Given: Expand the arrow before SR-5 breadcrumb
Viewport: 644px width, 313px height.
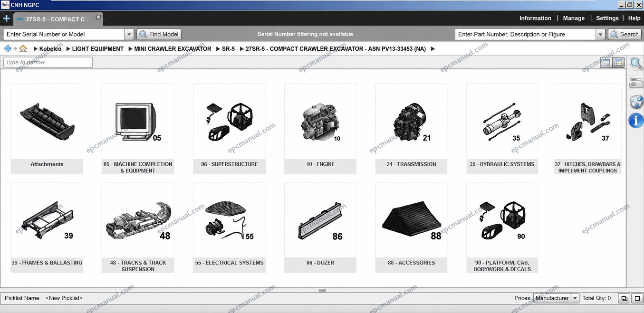Looking at the screenshot, I should [218, 48].
